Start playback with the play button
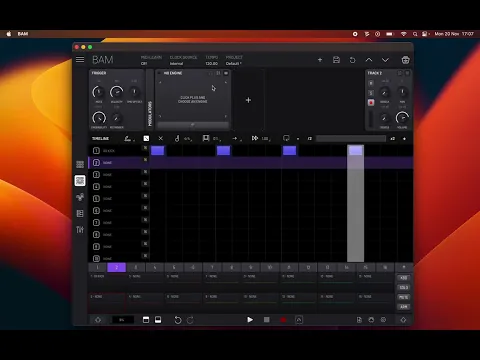The width and height of the screenshot is (480, 360). pyautogui.click(x=250, y=320)
